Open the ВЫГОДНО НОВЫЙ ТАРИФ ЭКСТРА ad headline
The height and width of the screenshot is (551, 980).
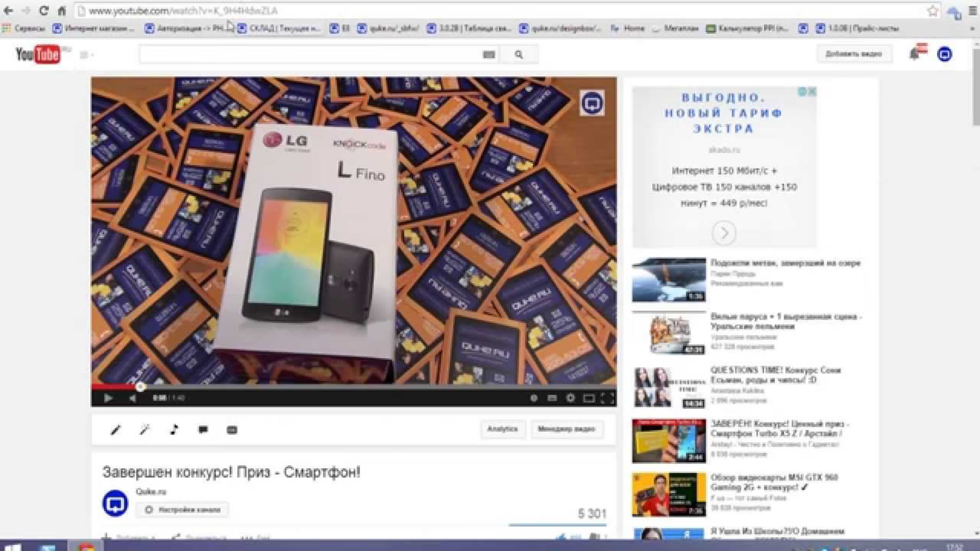point(723,113)
